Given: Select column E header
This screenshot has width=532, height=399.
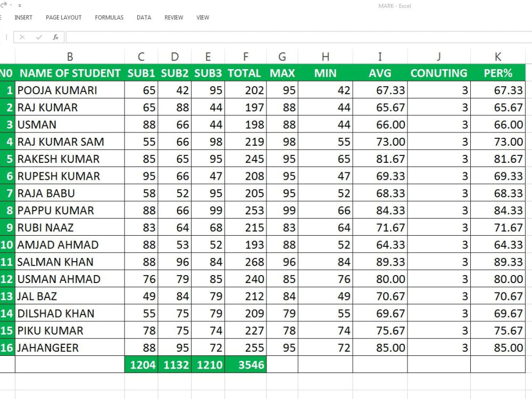Looking at the screenshot, I should point(208,56).
